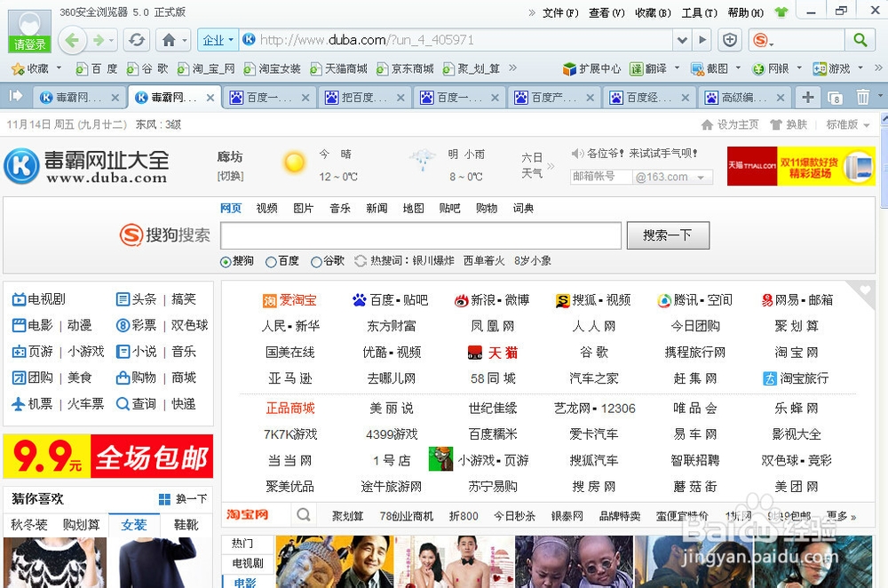Go back with the green back arrow
Image resolution: width=888 pixels, height=588 pixels.
tap(73, 40)
